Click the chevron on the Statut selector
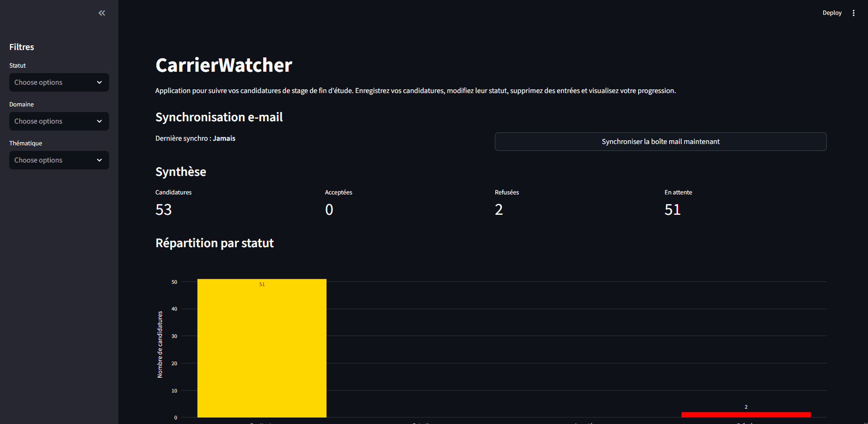The height and width of the screenshot is (424, 868). pos(99,82)
